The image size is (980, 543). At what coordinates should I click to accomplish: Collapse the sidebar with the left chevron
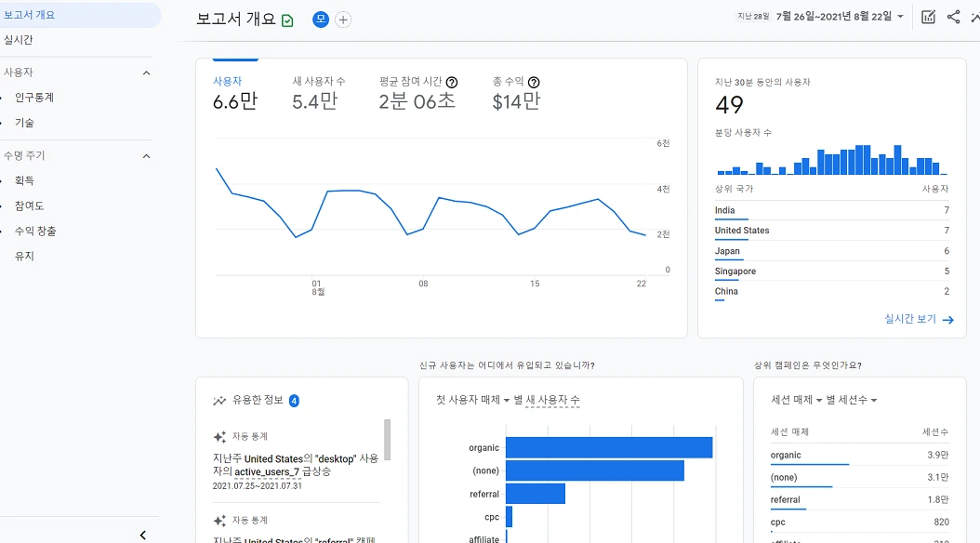pyautogui.click(x=143, y=535)
